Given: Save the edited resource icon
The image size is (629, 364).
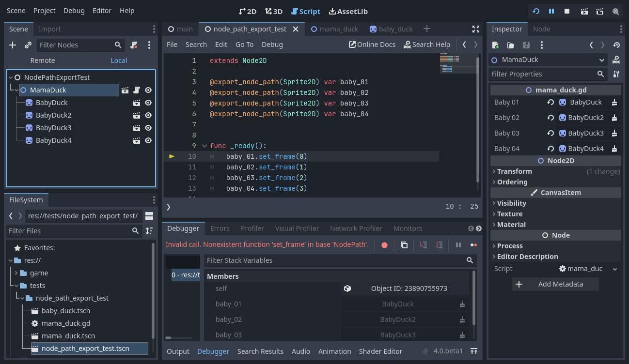Looking at the screenshot, I should [526, 45].
